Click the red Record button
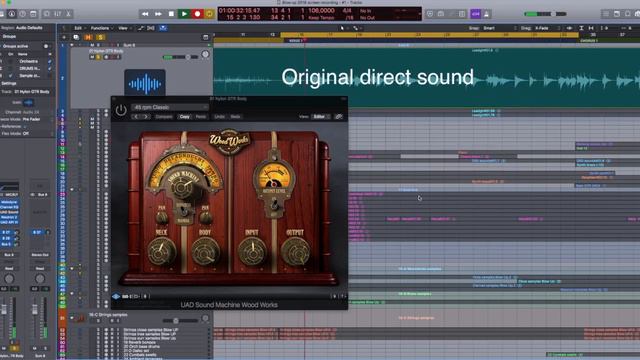The image size is (640, 360). tap(197, 14)
